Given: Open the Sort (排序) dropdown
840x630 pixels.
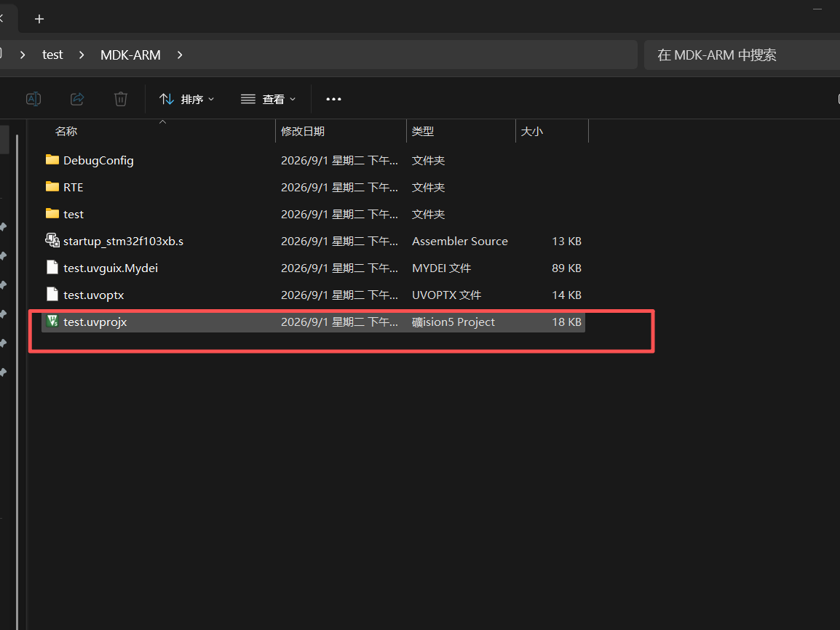Looking at the screenshot, I should click(x=186, y=99).
